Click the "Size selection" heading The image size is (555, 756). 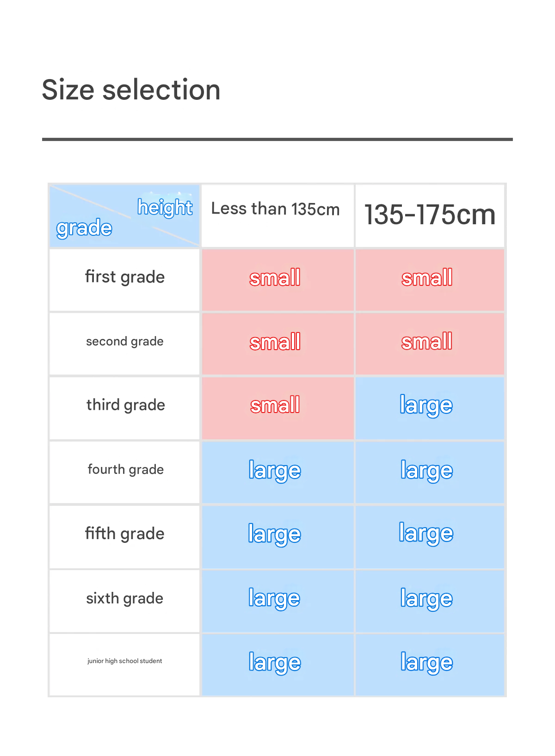(131, 90)
